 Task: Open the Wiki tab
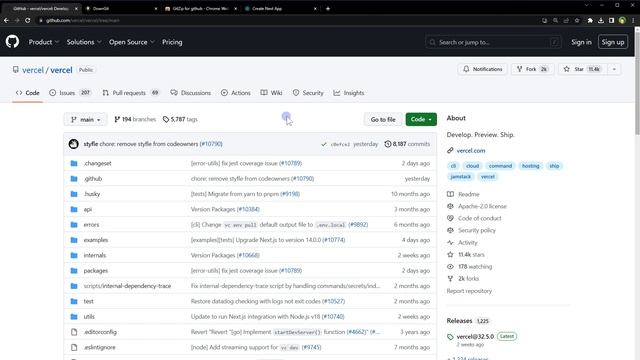[x=271, y=93]
